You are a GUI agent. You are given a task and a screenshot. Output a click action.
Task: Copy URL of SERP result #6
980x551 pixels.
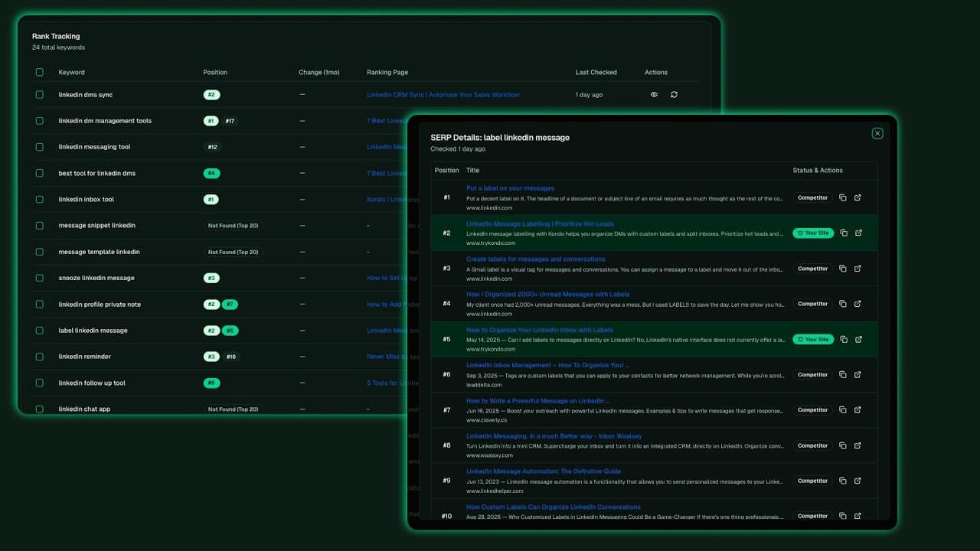click(x=842, y=375)
